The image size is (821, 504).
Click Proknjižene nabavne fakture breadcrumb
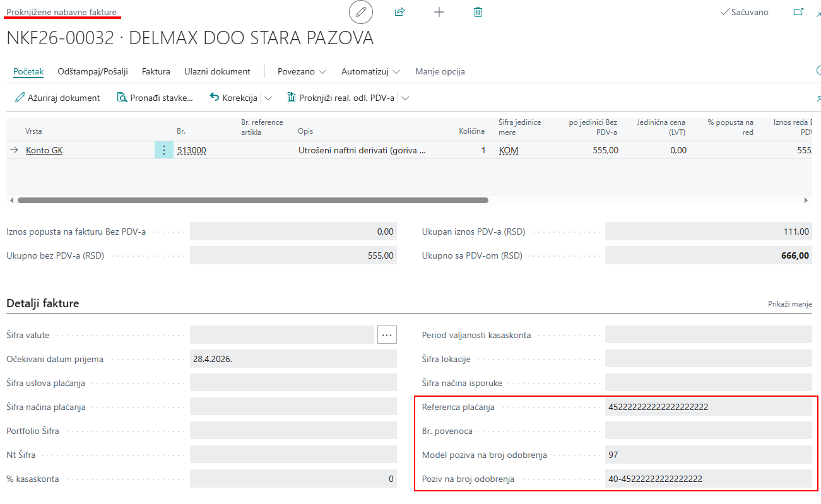61,12
